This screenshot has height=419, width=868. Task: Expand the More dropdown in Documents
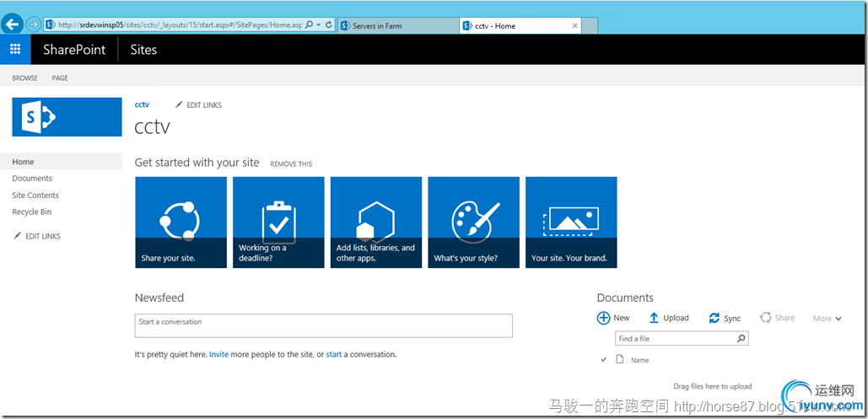pyautogui.click(x=827, y=319)
